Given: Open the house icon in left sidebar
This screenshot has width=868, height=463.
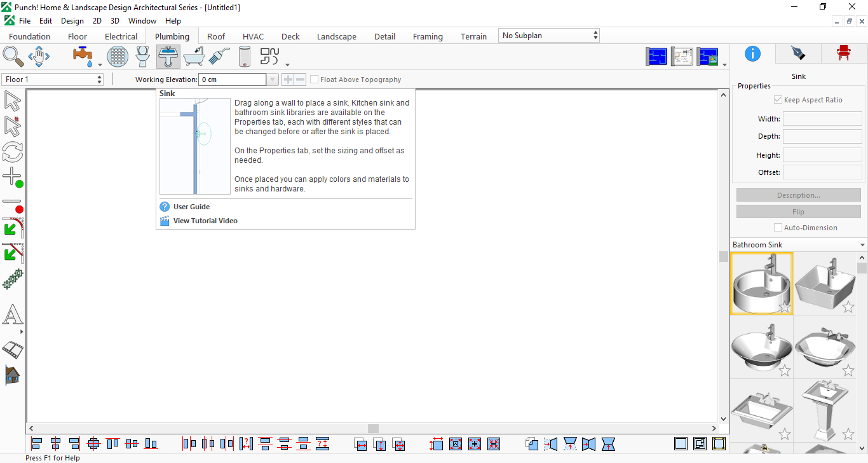Looking at the screenshot, I should click(x=13, y=375).
